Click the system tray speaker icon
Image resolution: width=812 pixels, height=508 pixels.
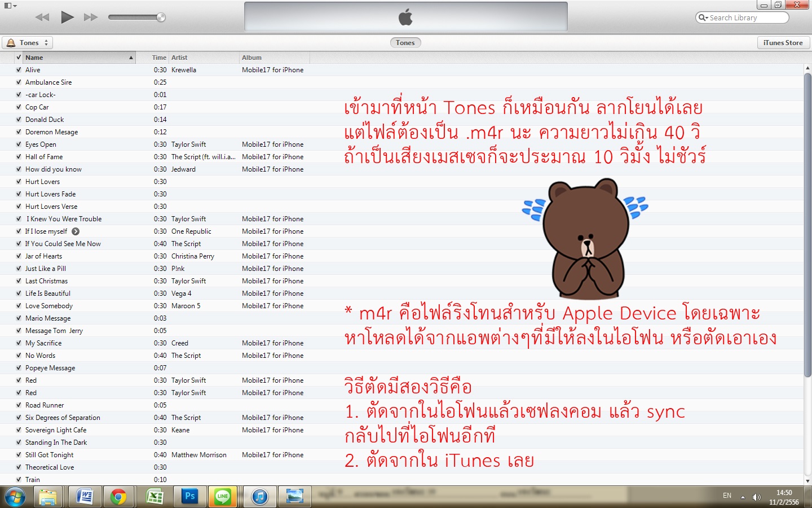coord(757,497)
